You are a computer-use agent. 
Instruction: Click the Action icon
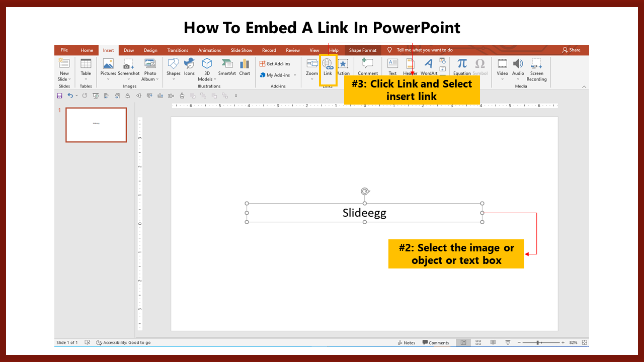pyautogui.click(x=343, y=64)
